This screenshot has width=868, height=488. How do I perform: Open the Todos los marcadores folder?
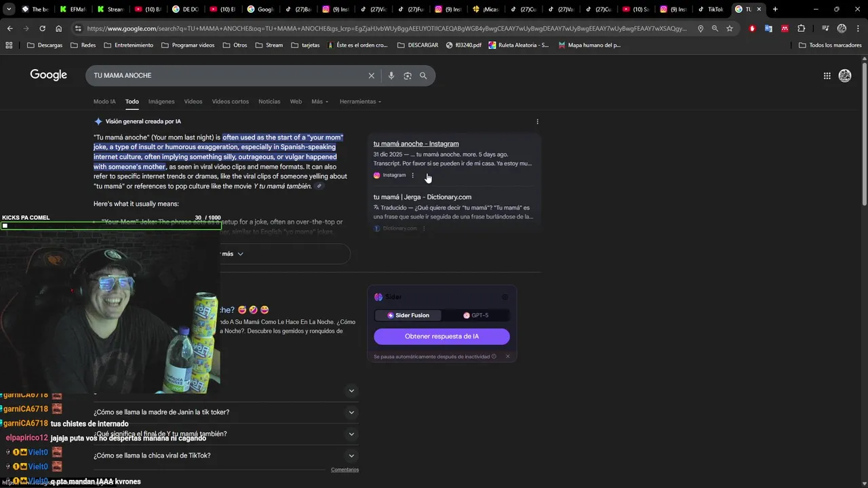[x=830, y=45]
